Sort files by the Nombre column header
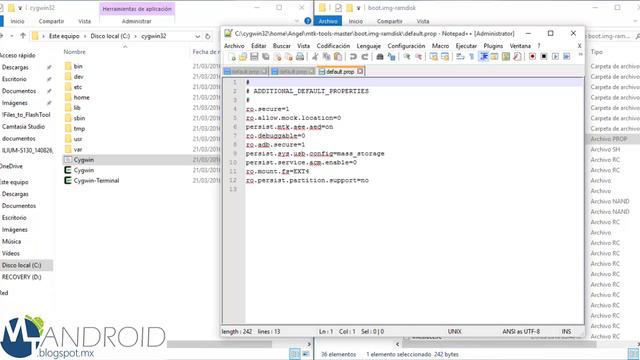640x360 pixels. [75, 52]
